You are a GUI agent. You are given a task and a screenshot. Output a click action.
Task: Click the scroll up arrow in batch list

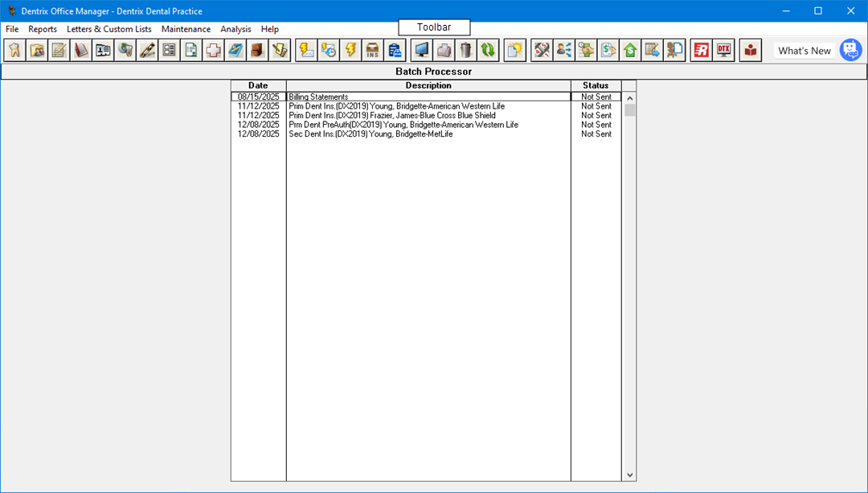pos(629,98)
